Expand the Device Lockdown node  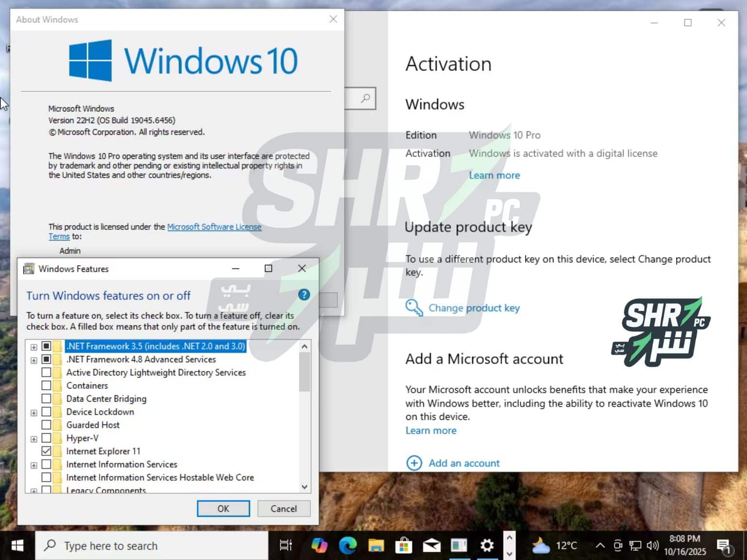[34, 412]
